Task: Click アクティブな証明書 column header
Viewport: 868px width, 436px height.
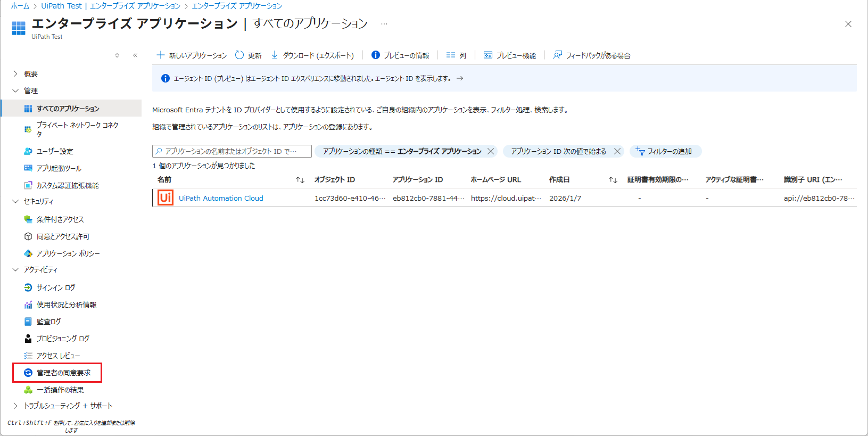Action: point(734,179)
